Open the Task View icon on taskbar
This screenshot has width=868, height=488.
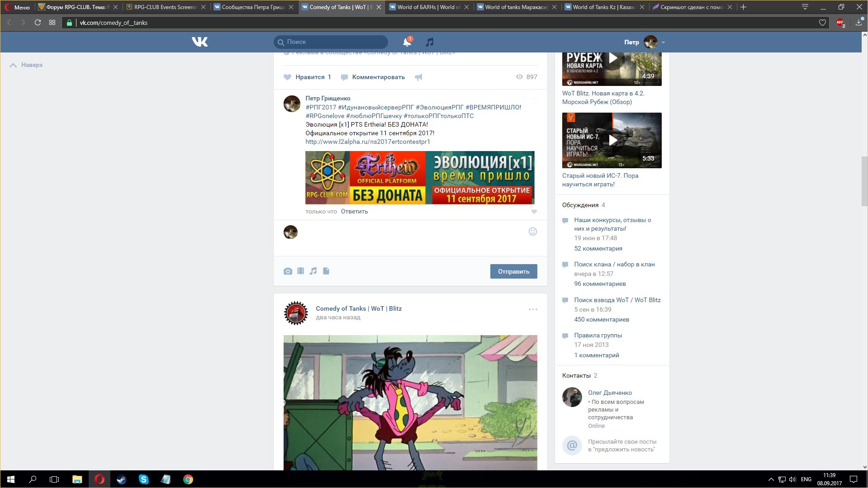pos(54,479)
